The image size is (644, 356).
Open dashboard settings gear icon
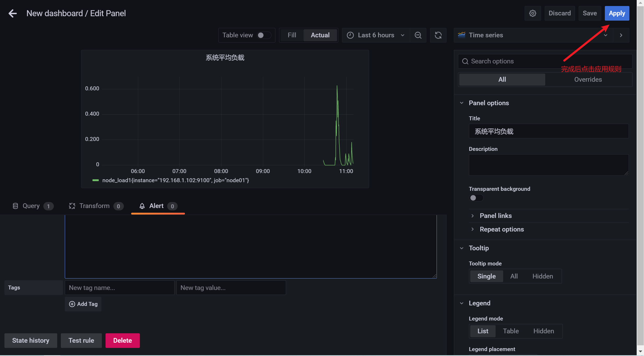(x=532, y=13)
